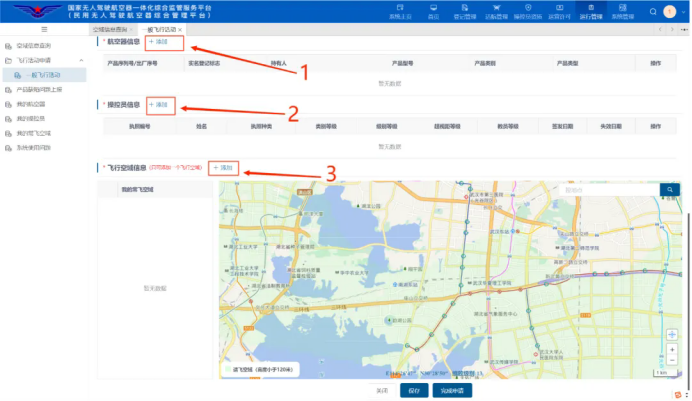Image resolution: width=692 pixels, height=401 pixels.
Task: Click the blue map search button
Action: coord(669,190)
